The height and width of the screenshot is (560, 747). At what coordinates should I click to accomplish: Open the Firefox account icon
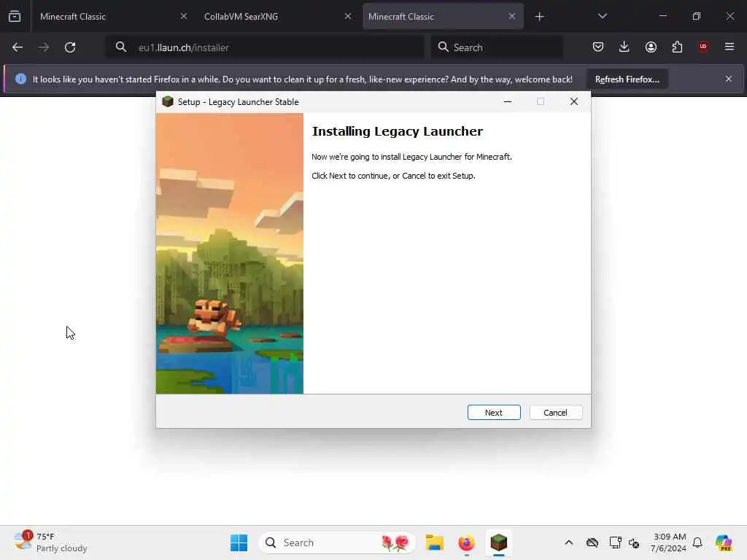pos(651,47)
